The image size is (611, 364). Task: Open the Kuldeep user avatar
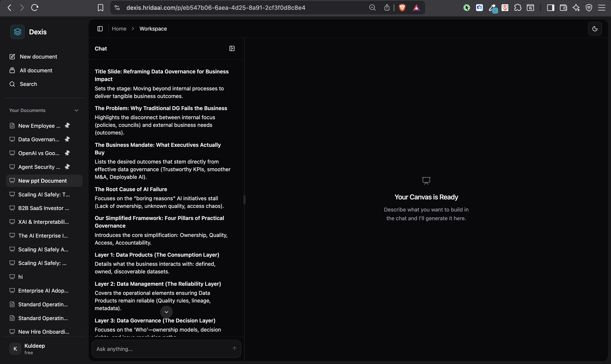[x=15, y=349]
